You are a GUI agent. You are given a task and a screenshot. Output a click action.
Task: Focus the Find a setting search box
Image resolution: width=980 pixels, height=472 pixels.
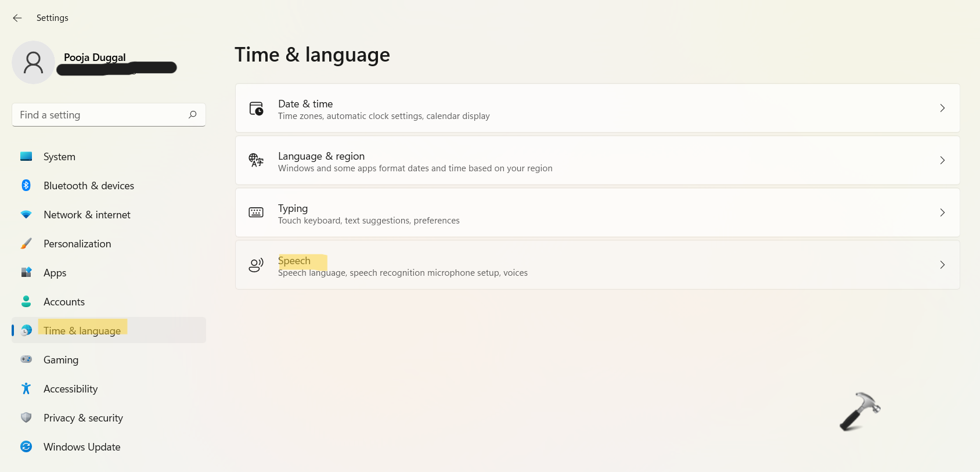click(x=99, y=115)
